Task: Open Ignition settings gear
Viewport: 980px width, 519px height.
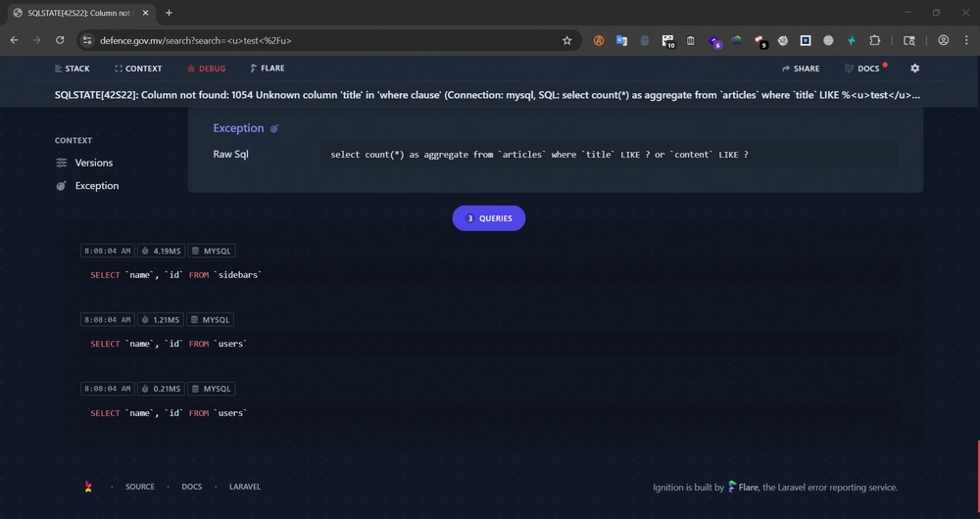Action: pyautogui.click(x=915, y=69)
